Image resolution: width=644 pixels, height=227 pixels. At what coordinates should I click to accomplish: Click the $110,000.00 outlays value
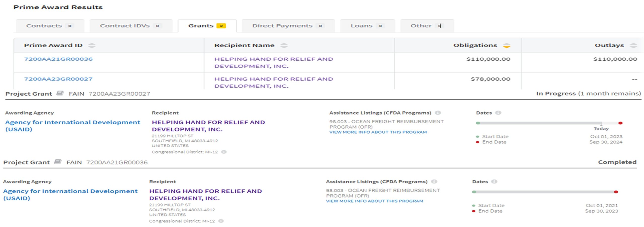click(x=615, y=59)
